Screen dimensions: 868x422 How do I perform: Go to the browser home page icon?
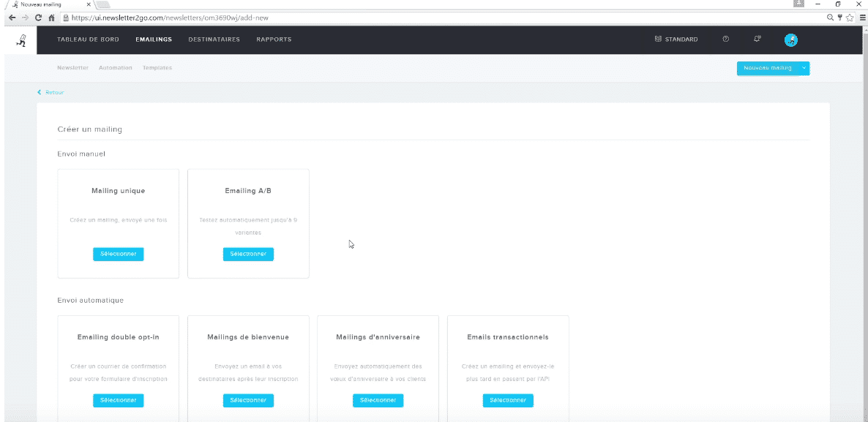pos(52,17)
